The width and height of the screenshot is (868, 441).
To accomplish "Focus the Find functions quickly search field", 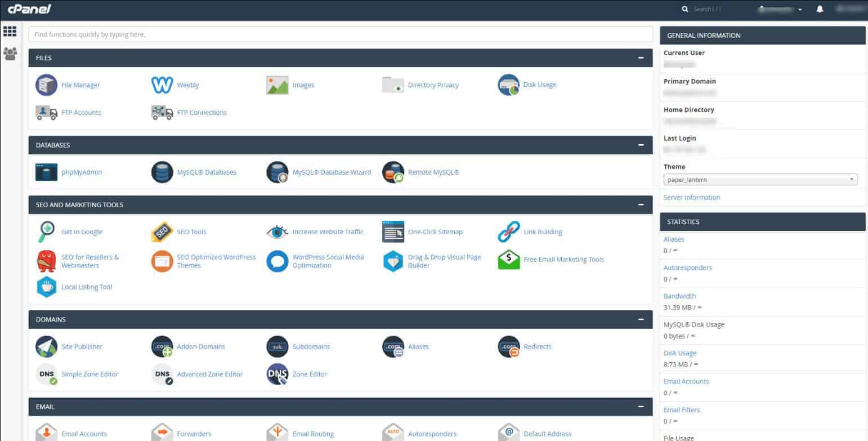I will point(341,34).
